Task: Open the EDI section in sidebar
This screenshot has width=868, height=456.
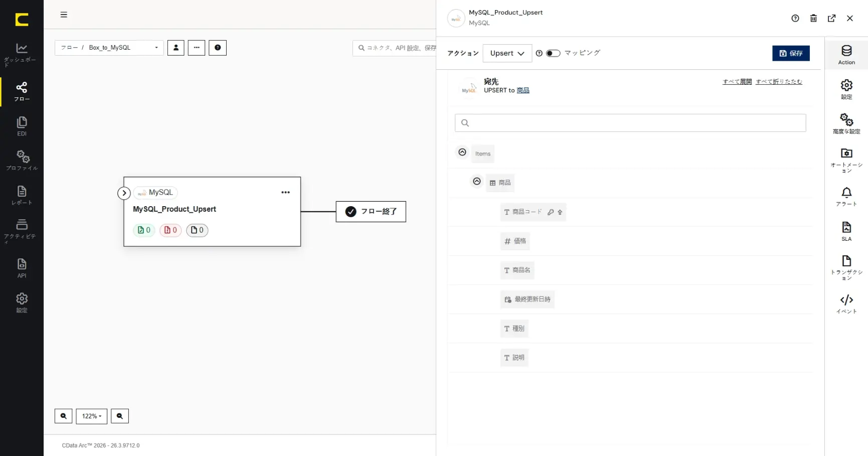Action: [22, 126]
